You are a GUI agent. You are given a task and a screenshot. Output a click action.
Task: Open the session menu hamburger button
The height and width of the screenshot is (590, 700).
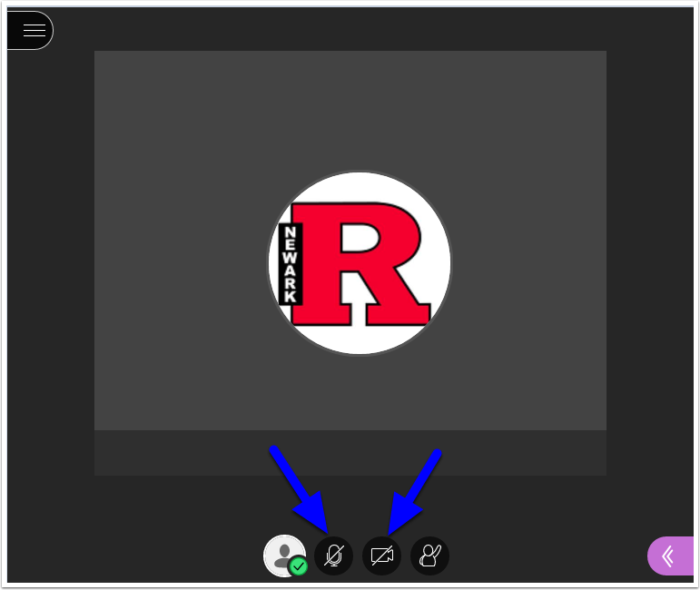pyautogui.click(x=30, y=30)
